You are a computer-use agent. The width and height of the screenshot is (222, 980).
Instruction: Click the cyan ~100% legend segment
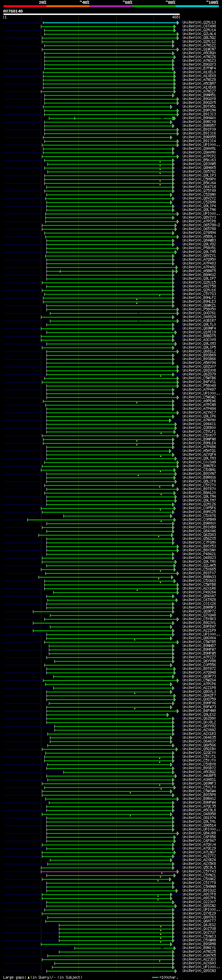coord(197,6)
